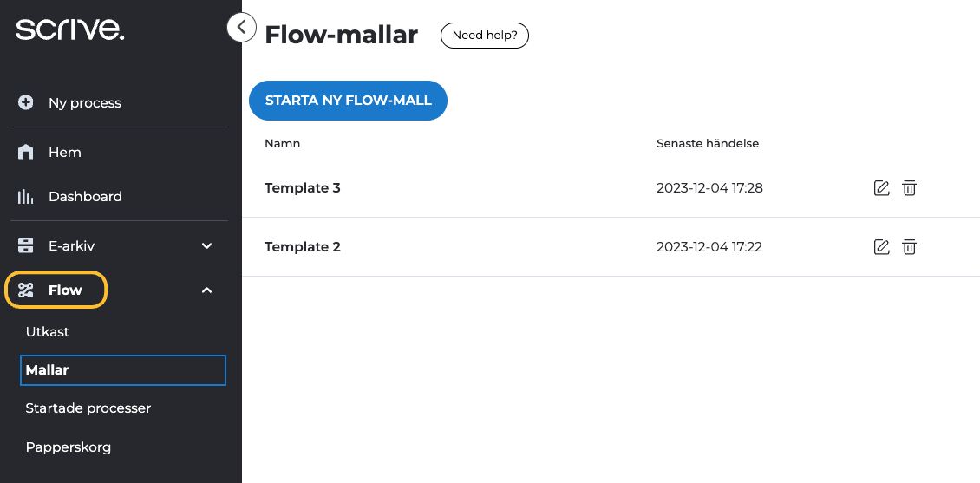Screen dimensions: 980x483
Task: Edit Template 2 with the pencil icon
Action: click(x=881, y=247)
